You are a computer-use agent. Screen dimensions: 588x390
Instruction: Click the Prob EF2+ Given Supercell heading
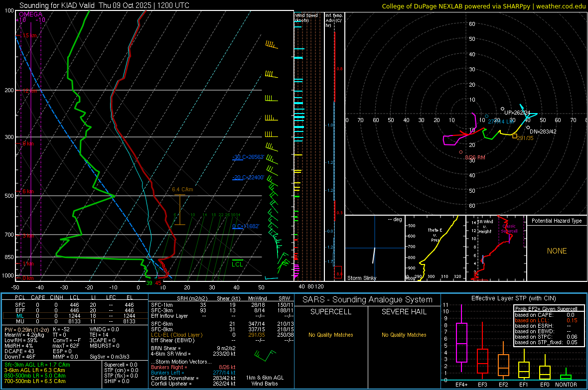[546, 309]
